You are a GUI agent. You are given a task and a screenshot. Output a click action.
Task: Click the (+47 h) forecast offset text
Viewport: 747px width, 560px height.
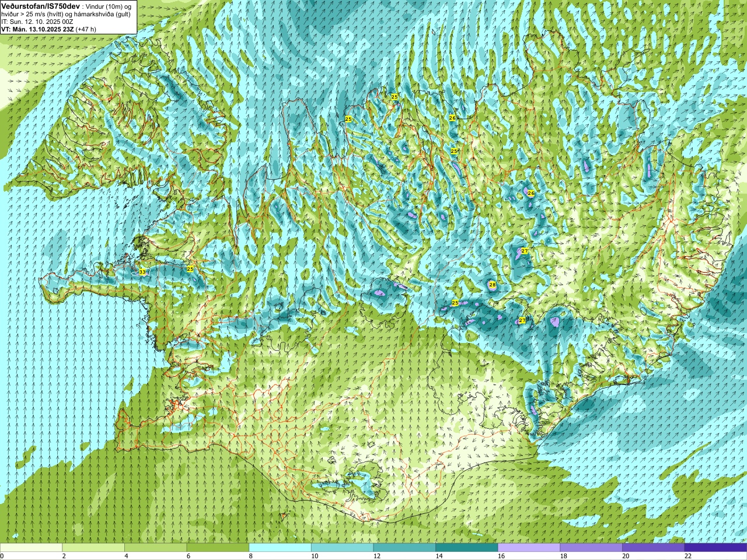pos(86,29)
